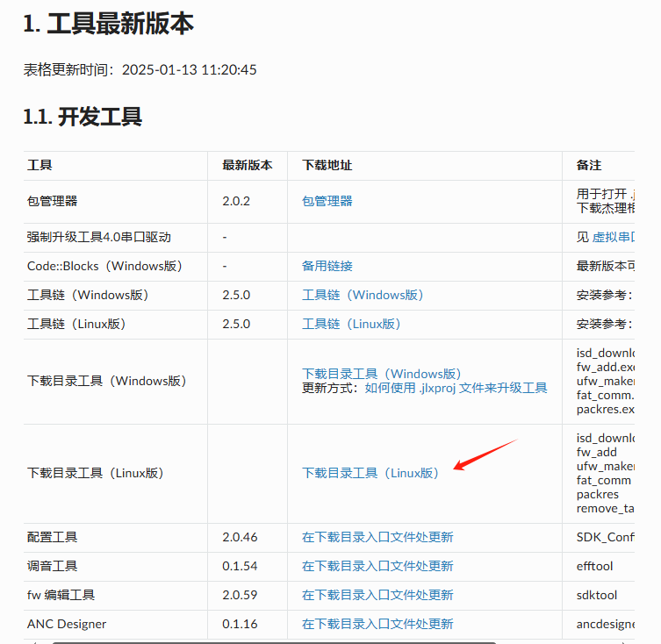Screen dimensions: 661x644
Task: Click 在下载目录入口文件处更新 link for 配置工具
Action: pos(377,537)
